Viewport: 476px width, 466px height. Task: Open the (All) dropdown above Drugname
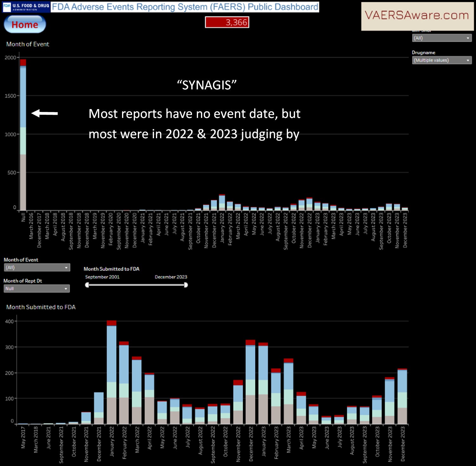(442, 38)
